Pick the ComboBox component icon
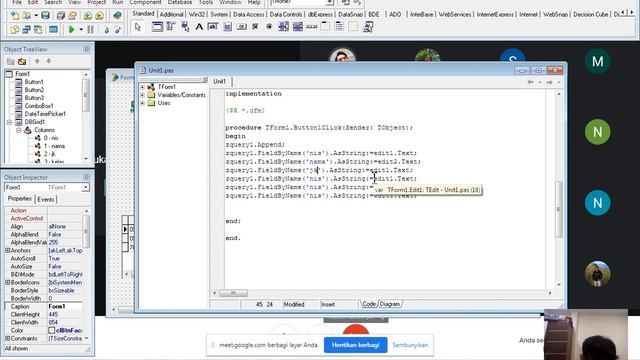The width and height of the screenshot is (640, 360). (298, 27)
